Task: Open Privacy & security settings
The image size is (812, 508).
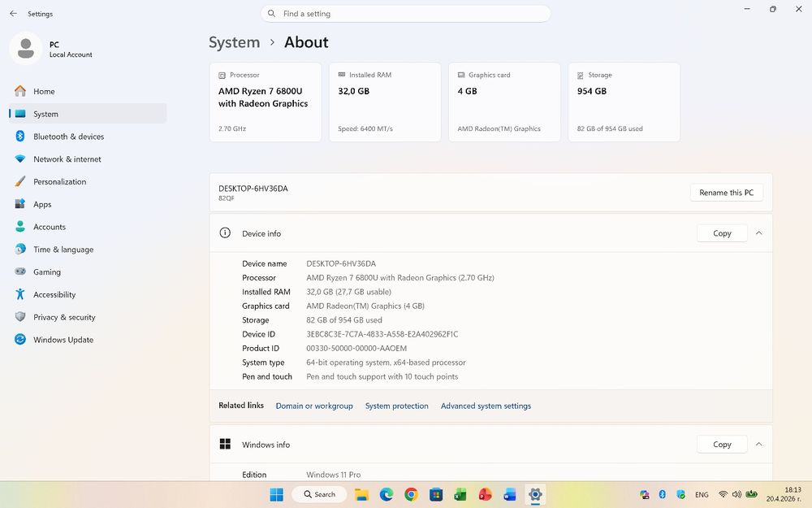Action: [88, 317]
